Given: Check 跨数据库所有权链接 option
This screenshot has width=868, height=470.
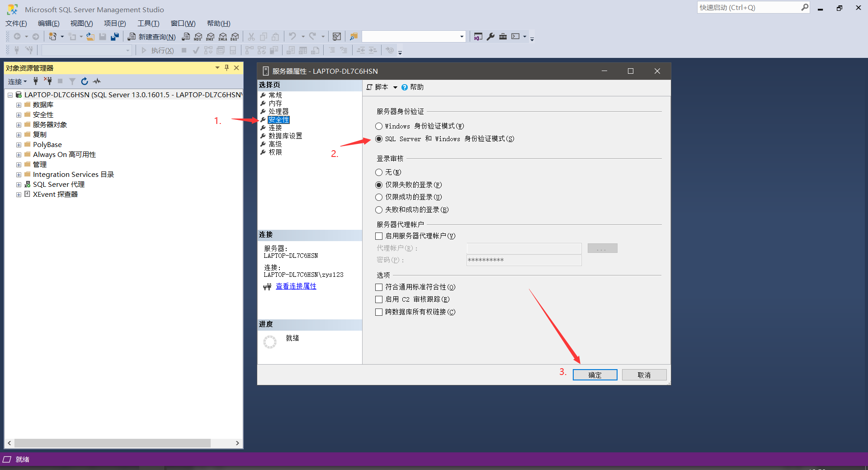Looking at the screenshot, I should (x=379, y=312).
